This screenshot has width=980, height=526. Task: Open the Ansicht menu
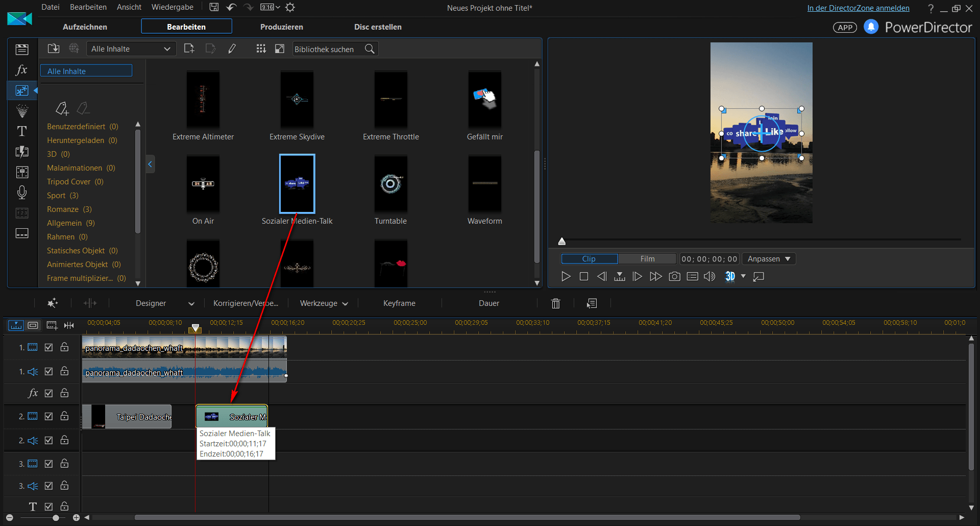point(129,7)
